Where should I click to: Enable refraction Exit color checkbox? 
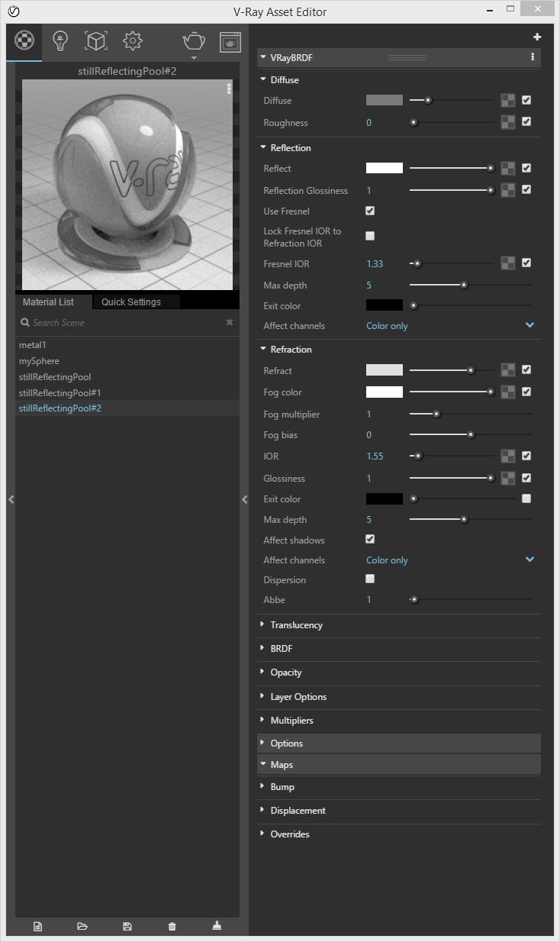tap(526, 498)
